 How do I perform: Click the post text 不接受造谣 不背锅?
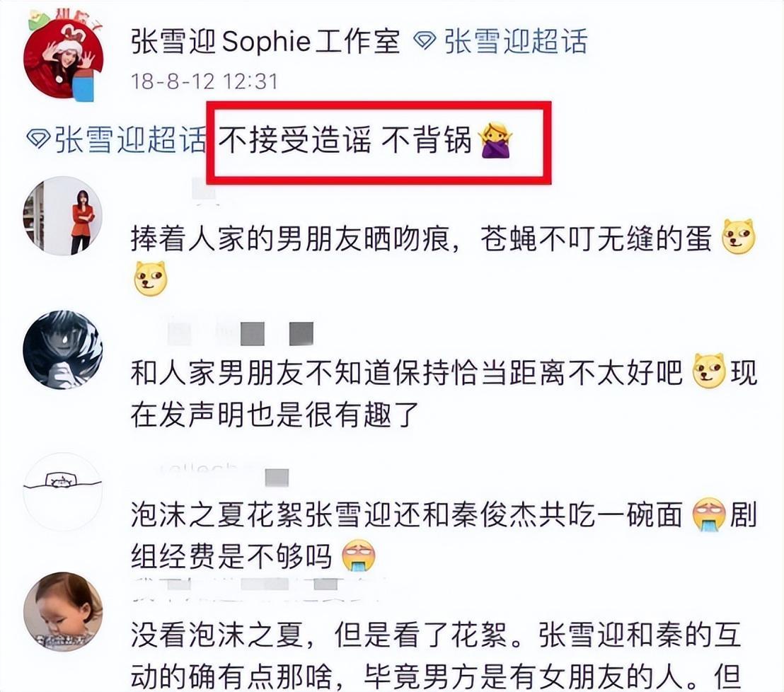click(345, 139)
